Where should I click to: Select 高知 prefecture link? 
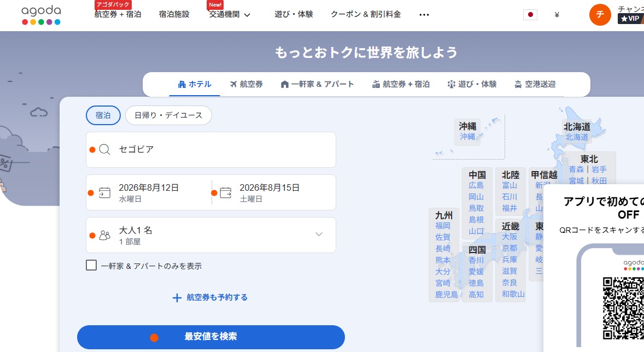[x=476, y=295]
